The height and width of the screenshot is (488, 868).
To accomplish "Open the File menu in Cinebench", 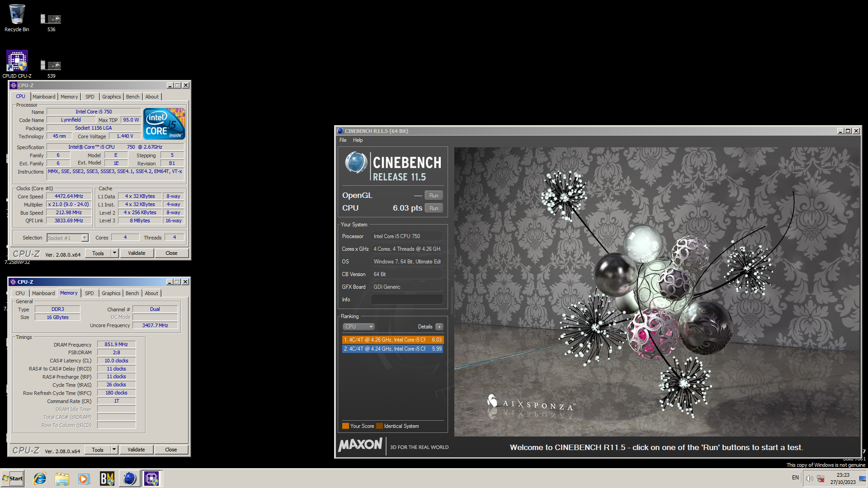I will click(x=343, y=140).
